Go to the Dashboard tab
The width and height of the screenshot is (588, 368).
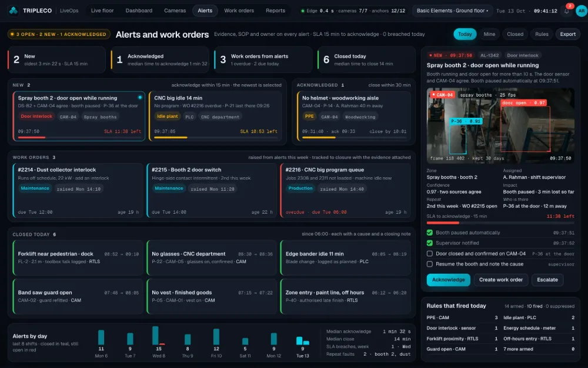click(x=139, y=11)
